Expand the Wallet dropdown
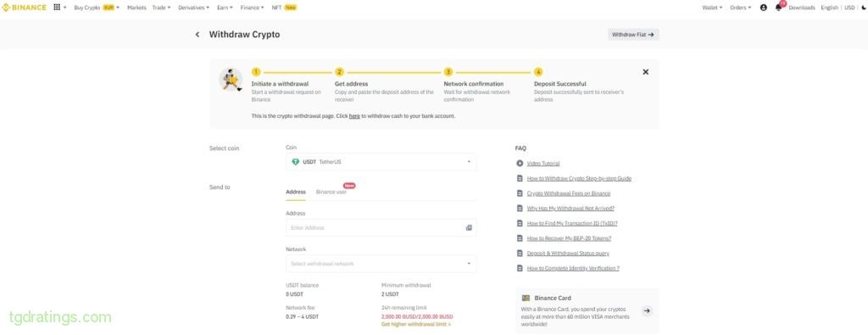This screenshot has width=868, height=335. click(712, 8)
